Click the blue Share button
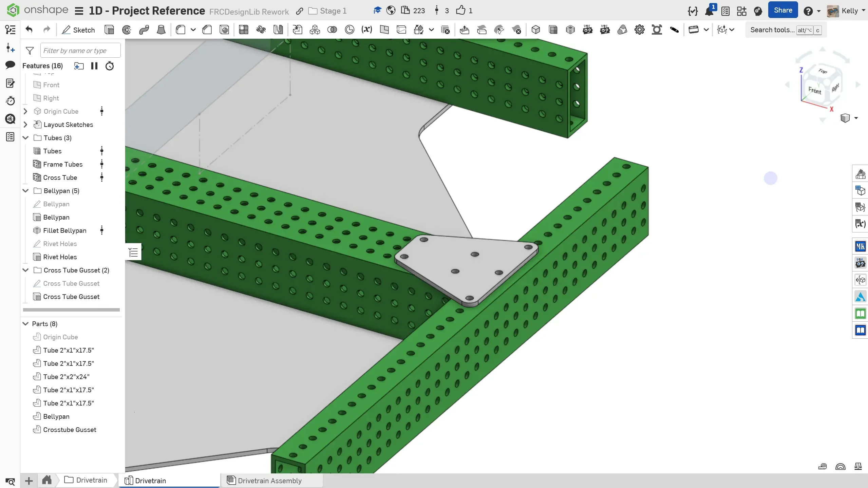The image size is (868, 488). (x=783, y=11)
